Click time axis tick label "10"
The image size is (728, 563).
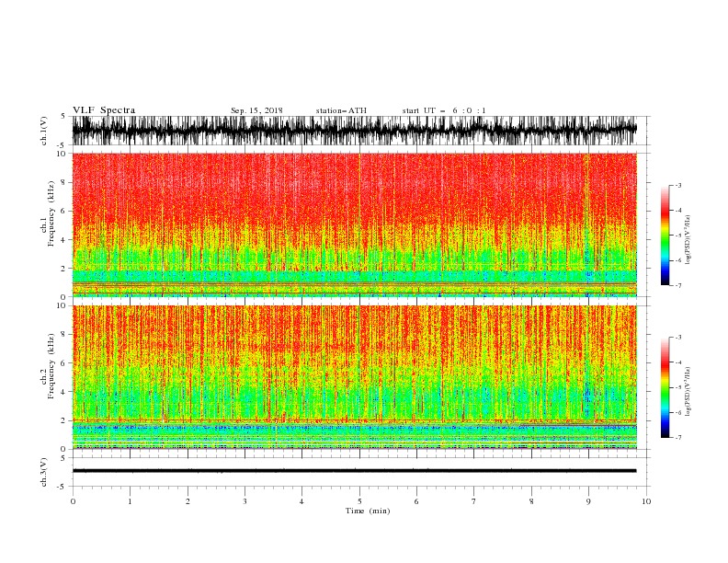[646, 501]
